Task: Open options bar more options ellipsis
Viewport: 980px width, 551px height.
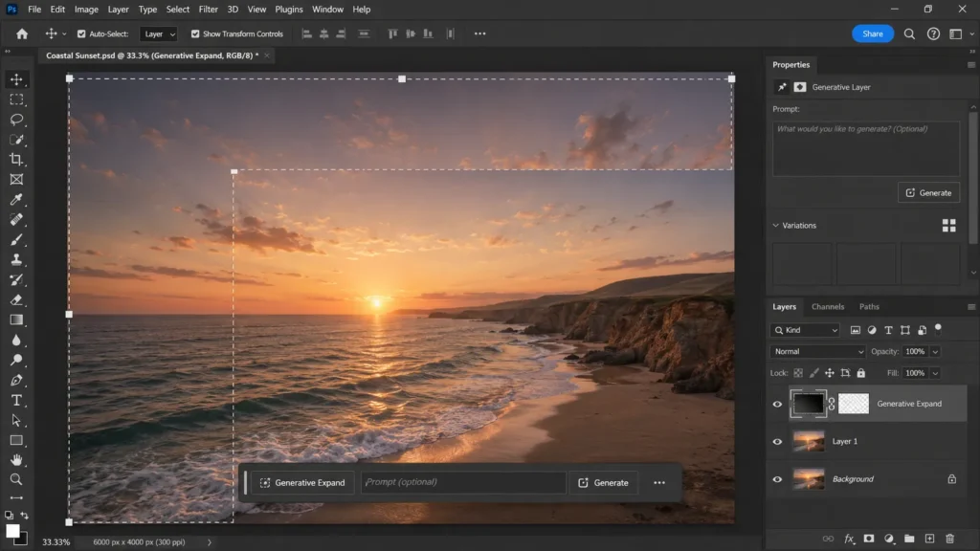Action: (x=480, y=33)
